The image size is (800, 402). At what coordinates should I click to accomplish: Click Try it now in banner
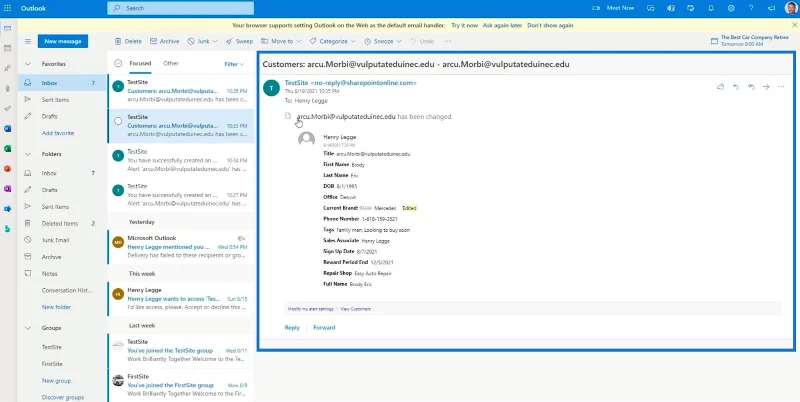(464, 25)
